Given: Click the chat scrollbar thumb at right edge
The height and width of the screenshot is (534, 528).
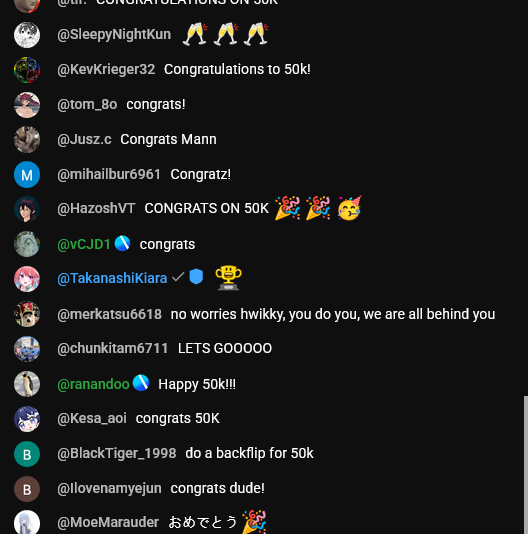Looking at the screenshot, I should 526,465.
